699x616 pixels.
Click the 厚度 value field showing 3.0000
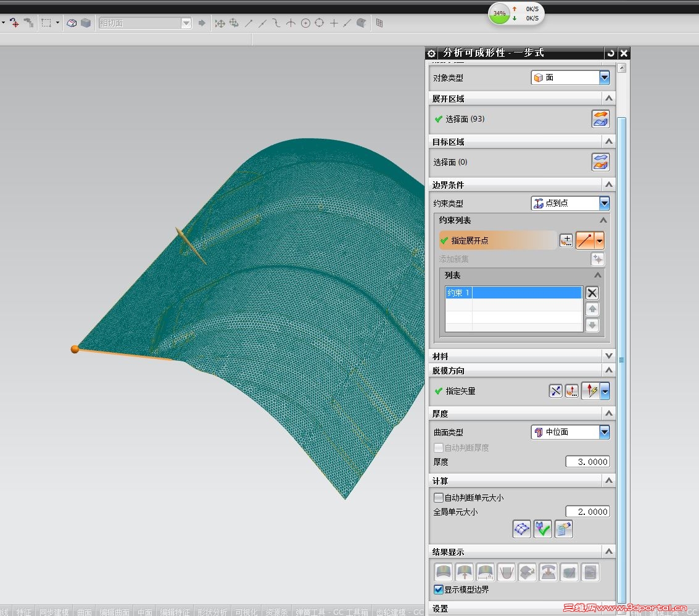[x=587, y=462]
